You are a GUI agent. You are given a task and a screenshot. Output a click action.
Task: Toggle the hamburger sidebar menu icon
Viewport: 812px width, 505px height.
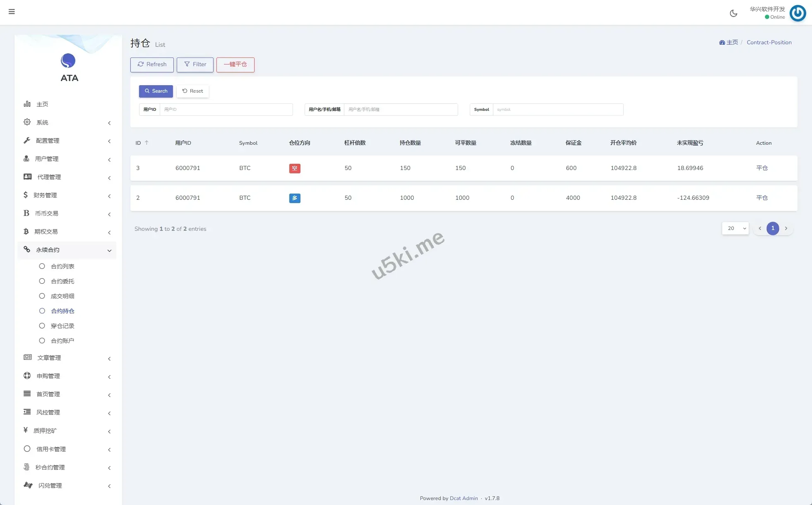click(12, 12)
